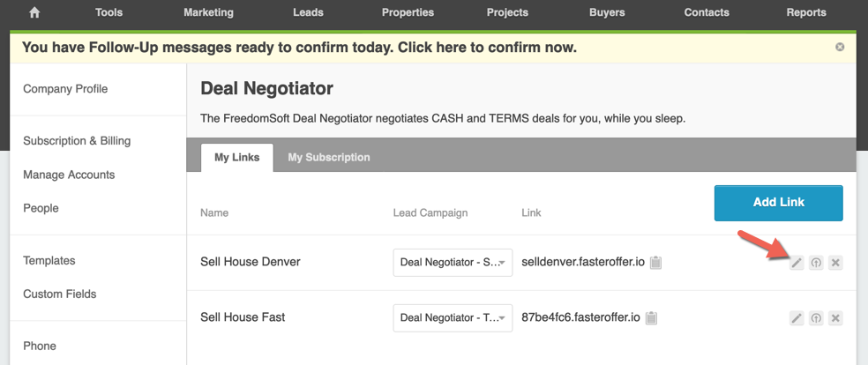Switch to the My Subscription tab
The height and width of the screenshot is (365, 868).
(329, 158)
